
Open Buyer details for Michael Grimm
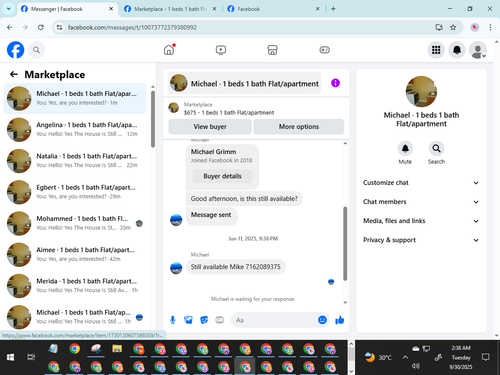point(222,176)
